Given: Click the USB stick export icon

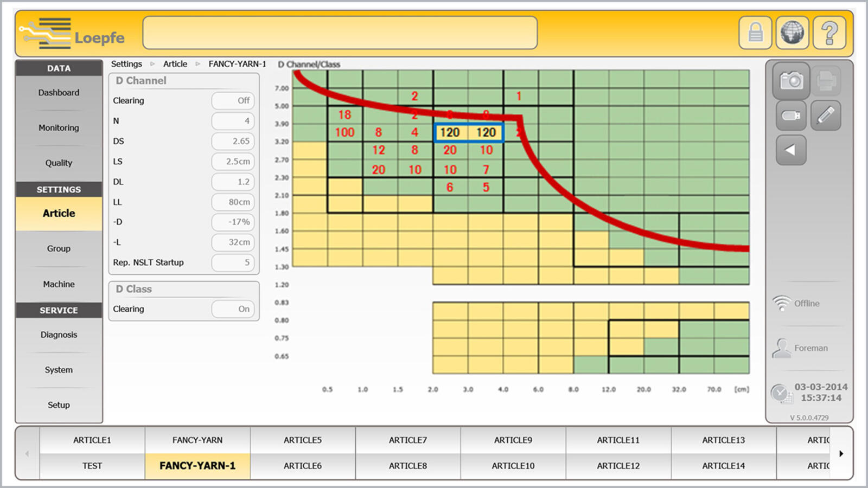Looking at the screenshot, I should 791,115.
